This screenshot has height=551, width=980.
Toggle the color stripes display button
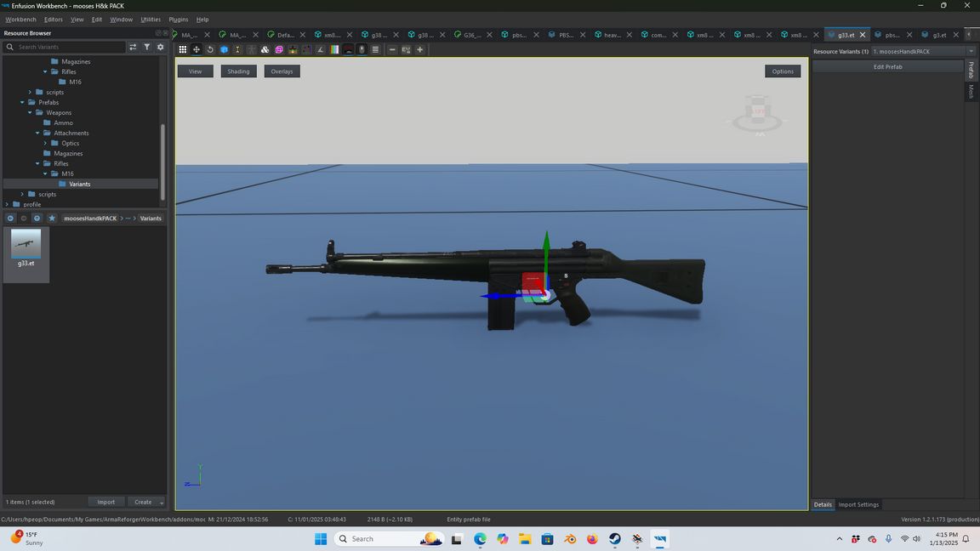click(x=334, y=49)
